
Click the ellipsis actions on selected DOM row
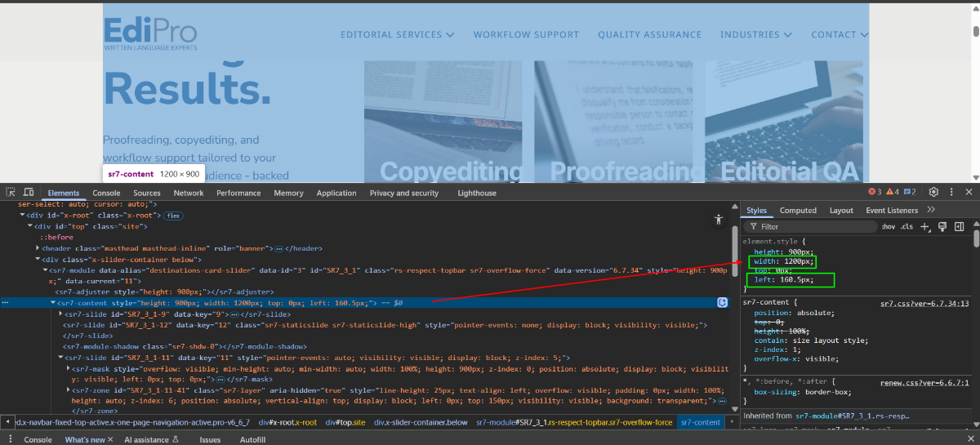click(6, 302)
